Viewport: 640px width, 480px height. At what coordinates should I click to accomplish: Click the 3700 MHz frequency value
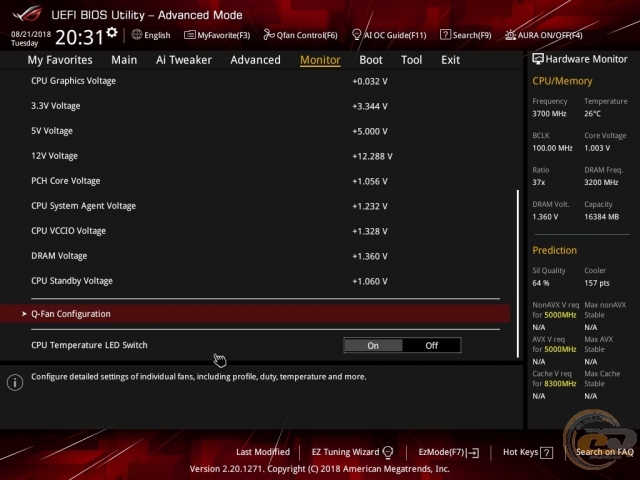(x=549, y=113)
